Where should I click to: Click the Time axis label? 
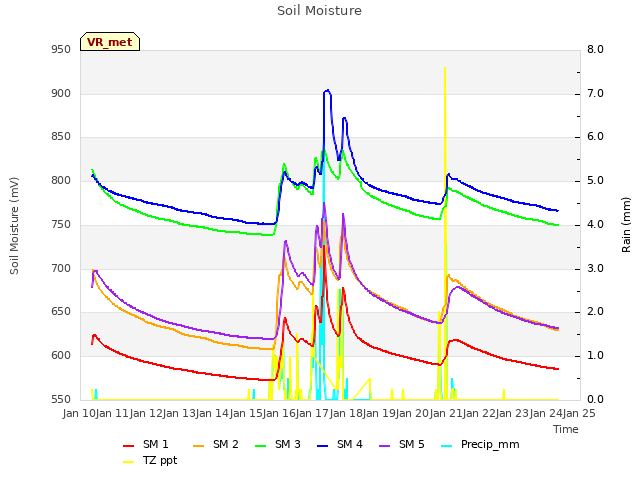pyautogui.click(x=566, y=429)
